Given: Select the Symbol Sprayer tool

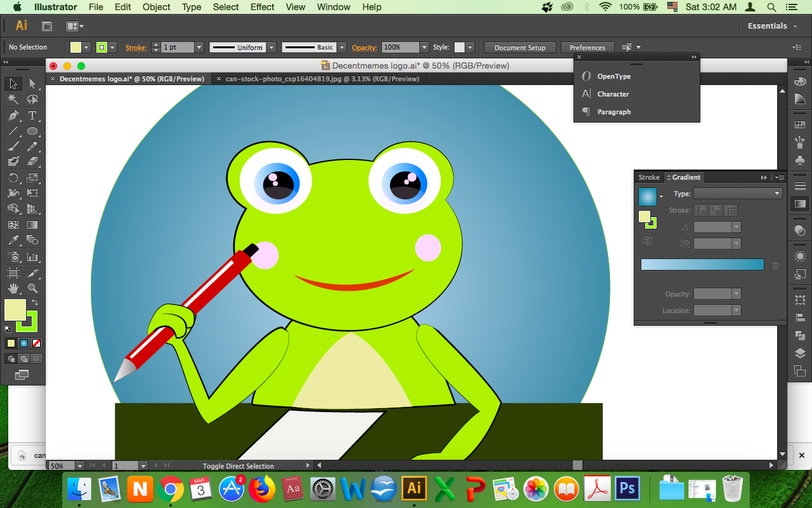Looking at the screenshot, I should click(x=13, y=257).
